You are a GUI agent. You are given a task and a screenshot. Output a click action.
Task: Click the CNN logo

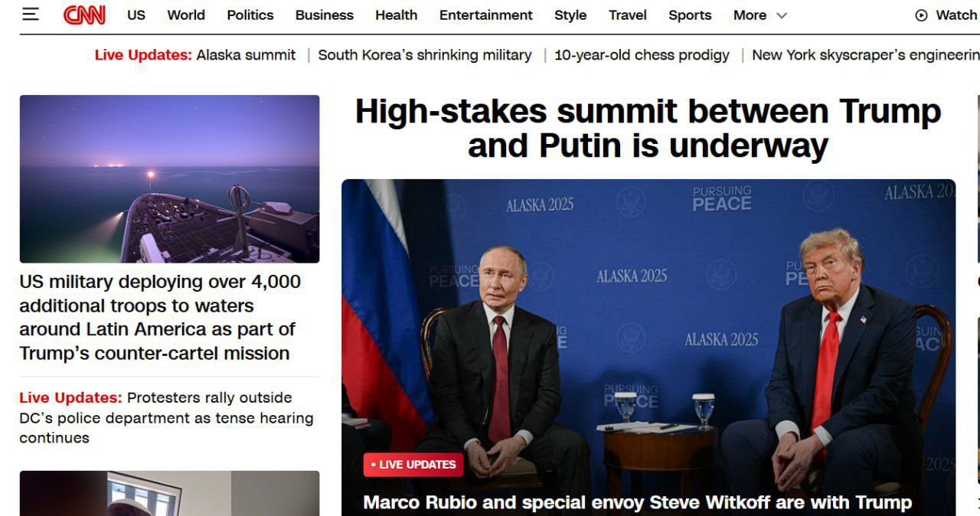click(84, 15)
